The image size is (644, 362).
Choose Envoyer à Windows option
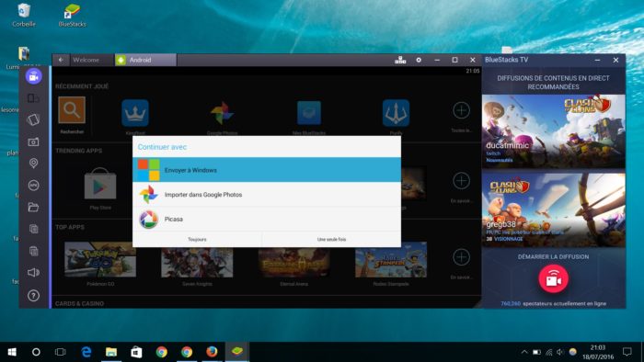(267, 170)
